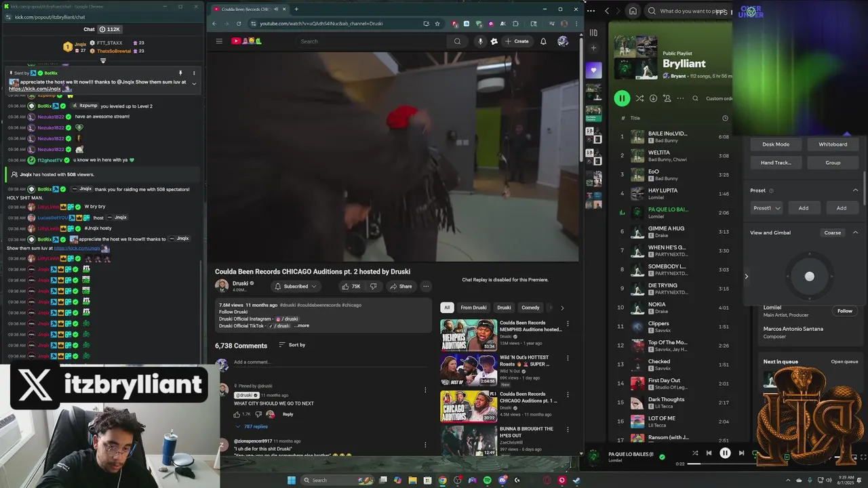Open File Explorer from the taskbar

(412, 480)
